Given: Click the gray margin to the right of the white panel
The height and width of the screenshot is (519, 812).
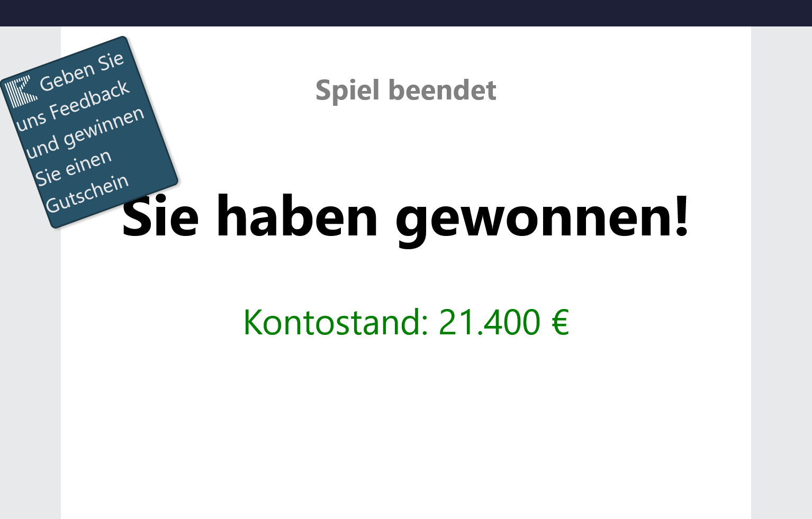Looking at the screenshot, I should tap(781, 272).
